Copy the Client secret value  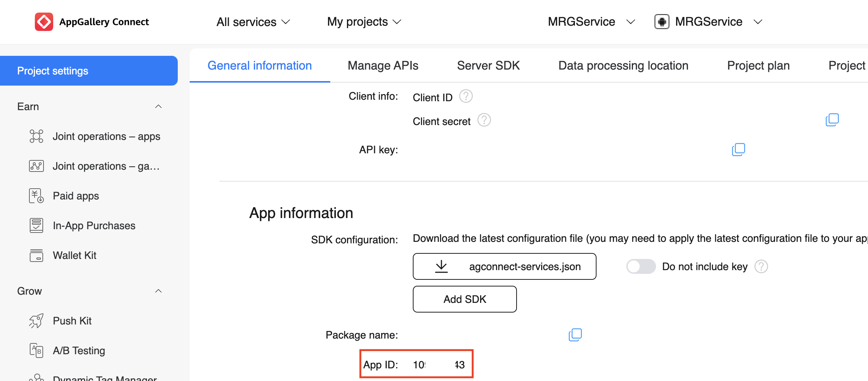point(832,120)
